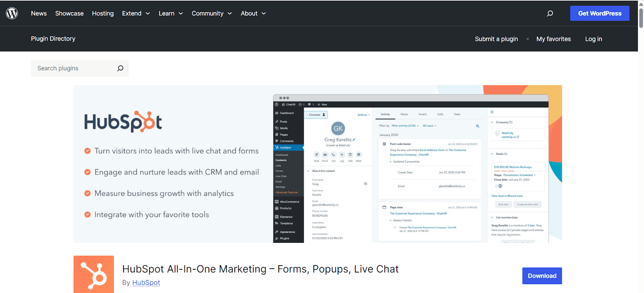Click the WordPress logo icon
This screenshot has height=293, width=644.
(x=12, y=13)
